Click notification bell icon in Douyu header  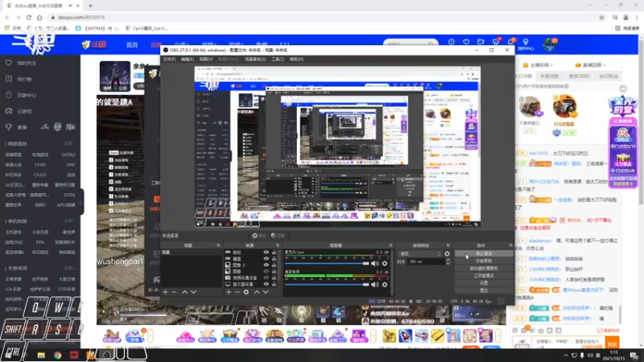pyautogui.click(x=511, y=43)
